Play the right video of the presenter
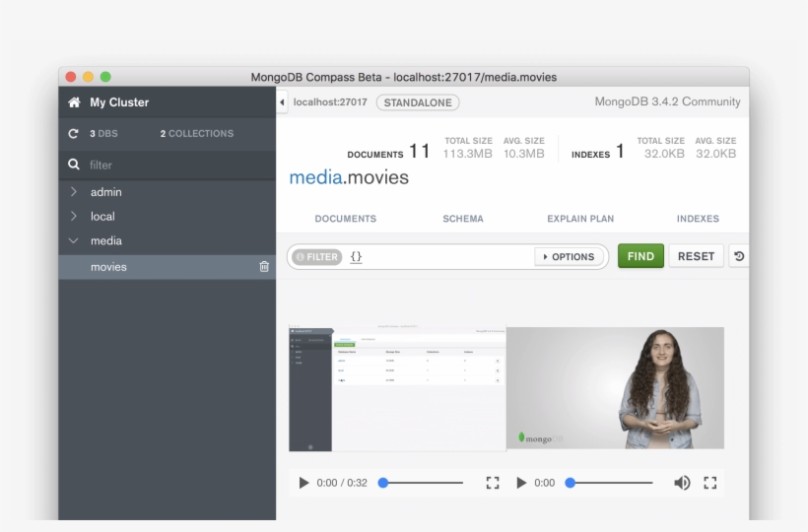Image resolution: width=808 pixels, height=532 pixels. pyautogui.click(x=521, y=483)
